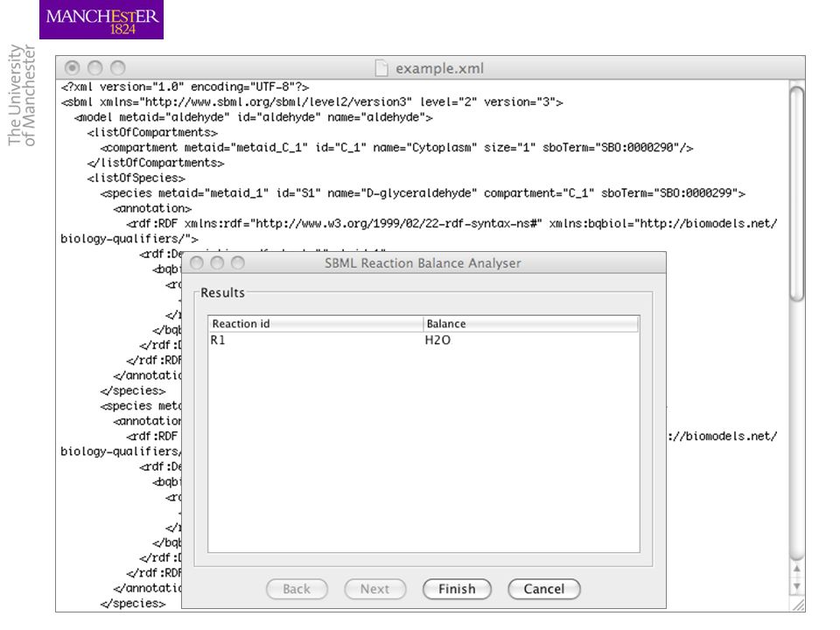Click the compartment Cytoplasm line
Viewport: 840px width, 630px height.
click(396, 147)
